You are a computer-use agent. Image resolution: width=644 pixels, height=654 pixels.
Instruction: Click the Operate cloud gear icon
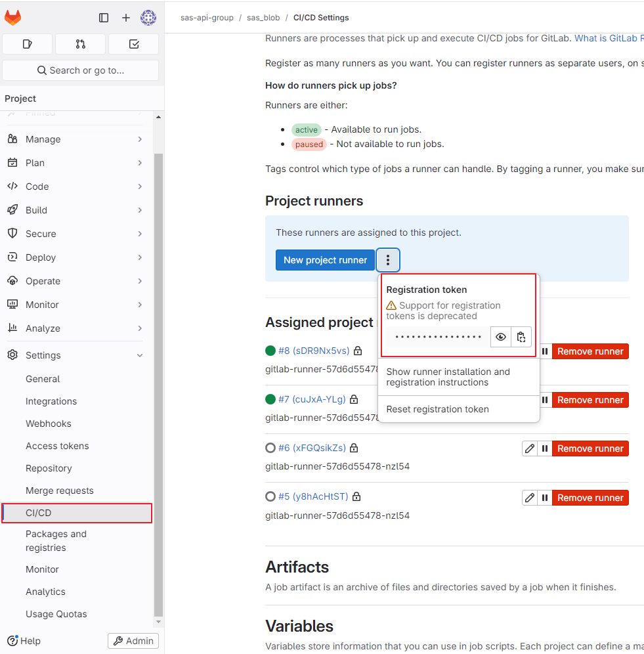(12, 280)
